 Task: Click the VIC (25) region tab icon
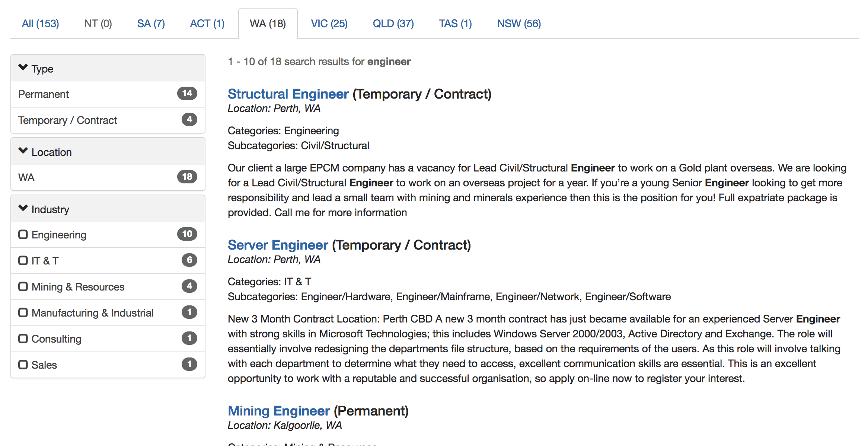point(329,23)
